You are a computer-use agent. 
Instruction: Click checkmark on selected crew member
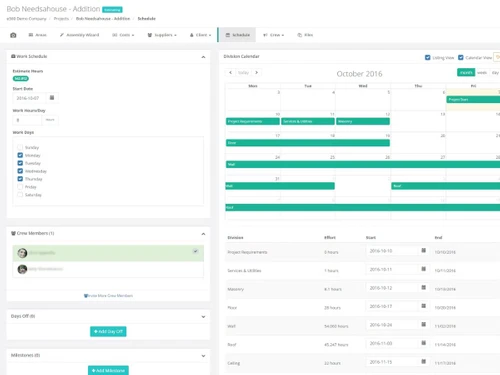pyautogui.click(x=196, y=251)
